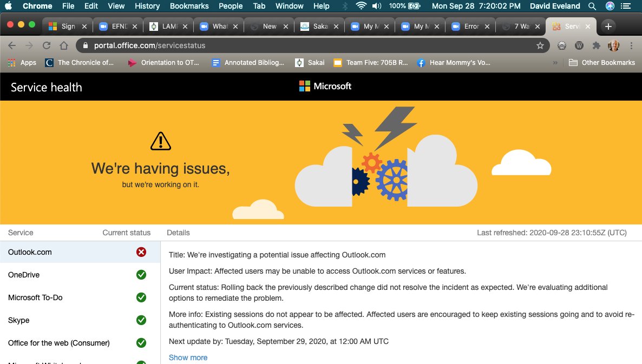Open the W extension icon

(x=579, y=45)
